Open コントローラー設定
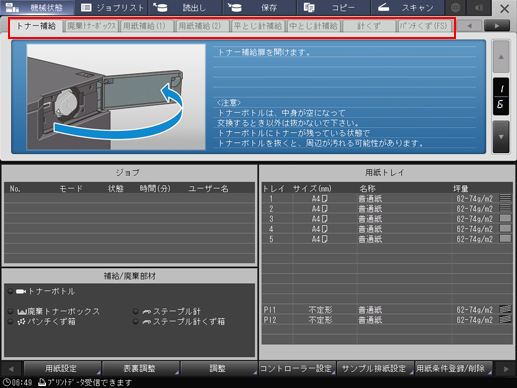The height and width of the screenshot is (388, 517). 297,368
